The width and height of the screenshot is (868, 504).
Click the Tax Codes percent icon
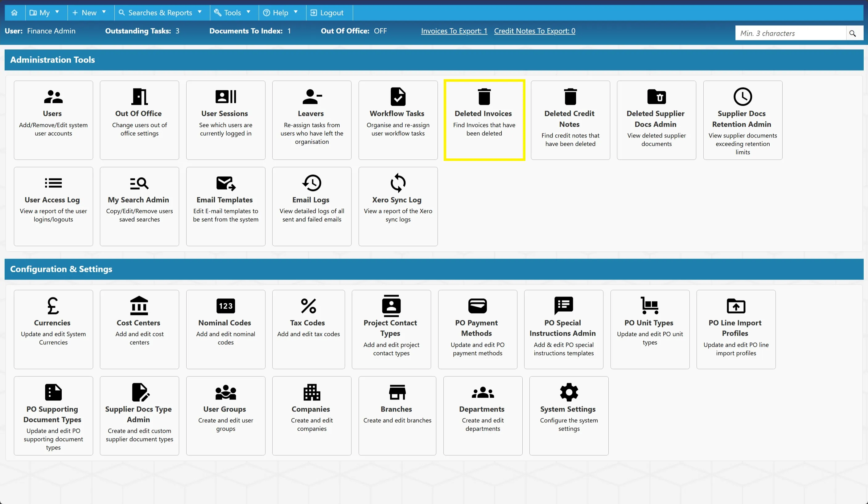pyautogui.click(x=308, y=306)
